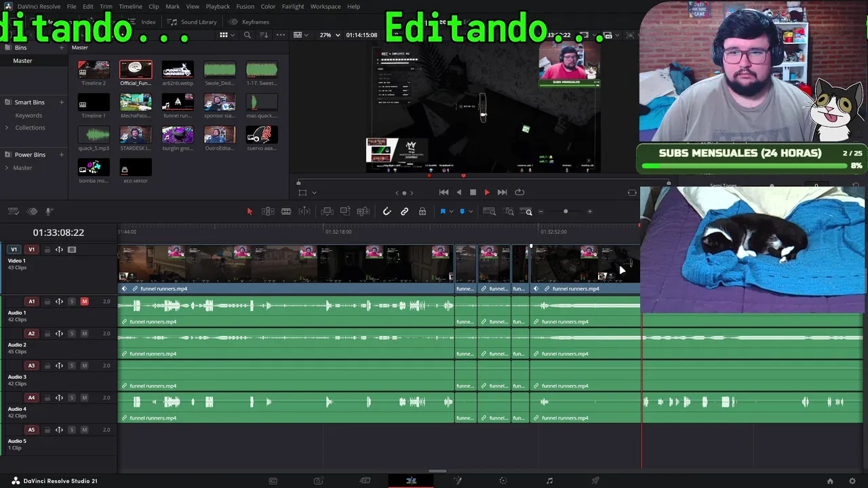Viewport: 868px width, 488px height.
Task: Expand Collections smart bin
Action: tap(7, 127)
